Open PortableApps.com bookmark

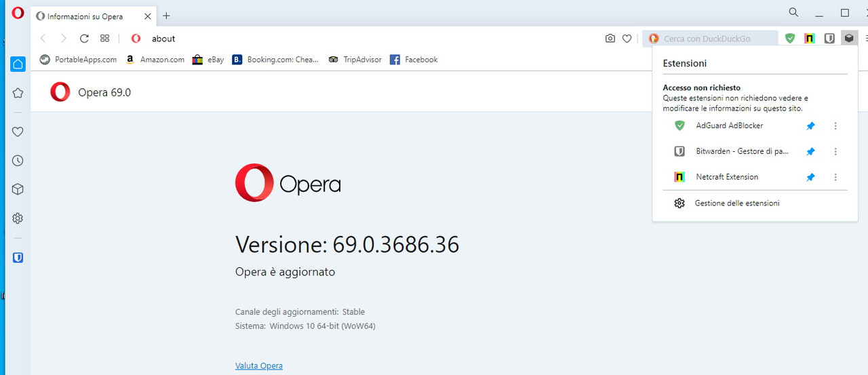78,60
